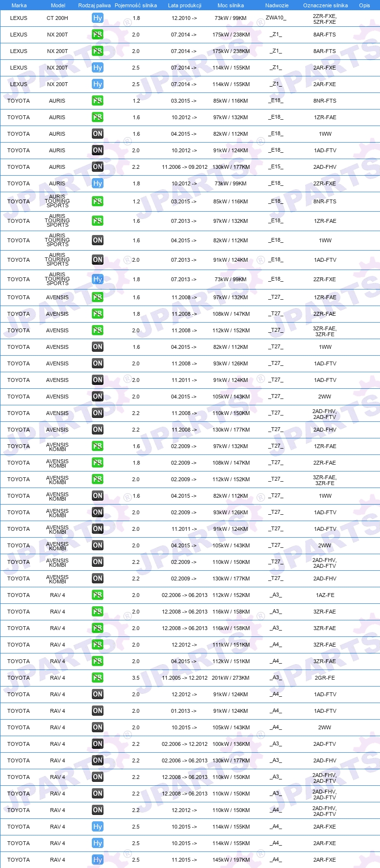Select the 100kW / 136KM power cell
This screenshot has width=380, height=868.
pos(231,744)
